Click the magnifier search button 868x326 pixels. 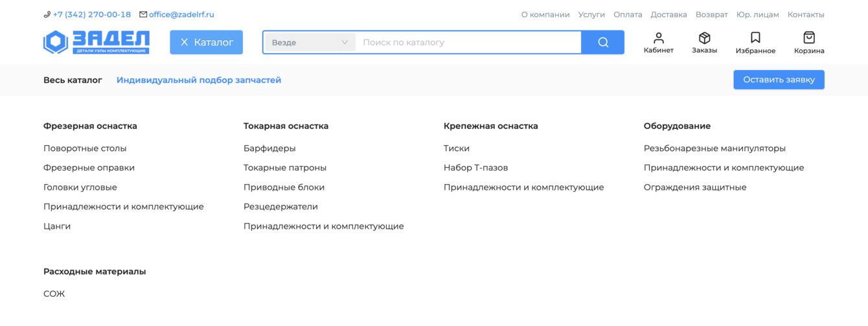(603, 42)
